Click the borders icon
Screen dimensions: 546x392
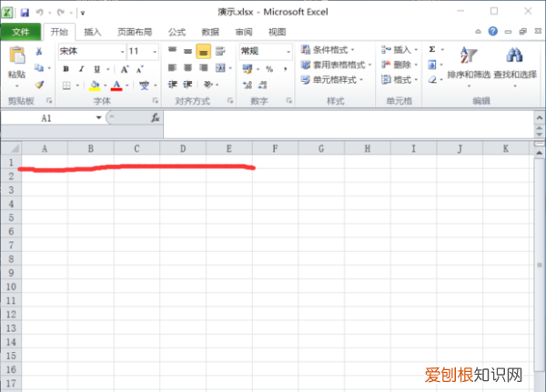(66, 85)
